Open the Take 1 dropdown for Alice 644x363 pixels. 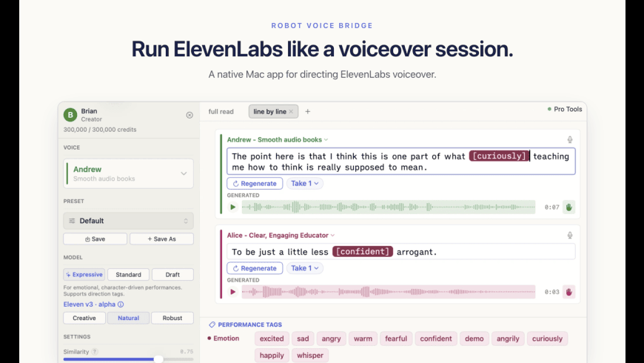305,268
